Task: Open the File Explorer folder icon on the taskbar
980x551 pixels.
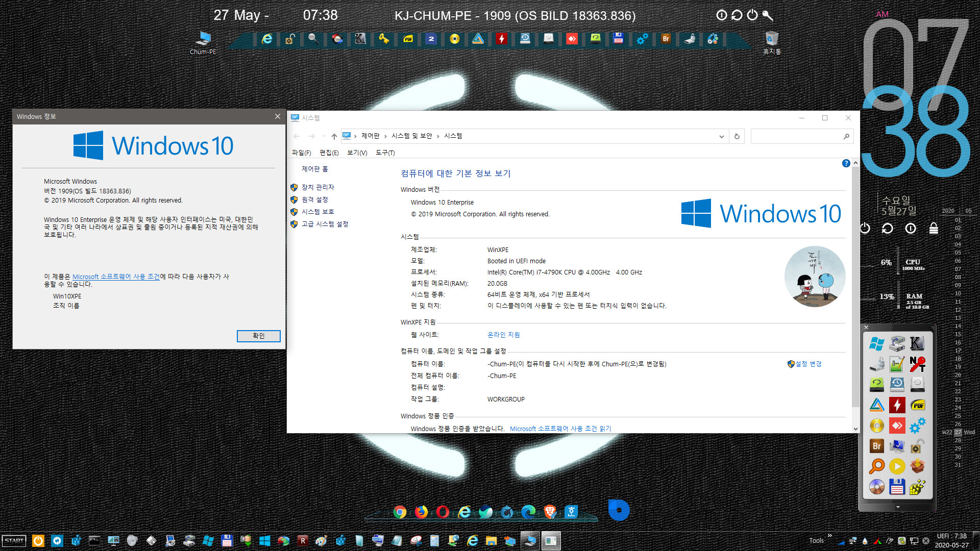Action: pos(491,541)
